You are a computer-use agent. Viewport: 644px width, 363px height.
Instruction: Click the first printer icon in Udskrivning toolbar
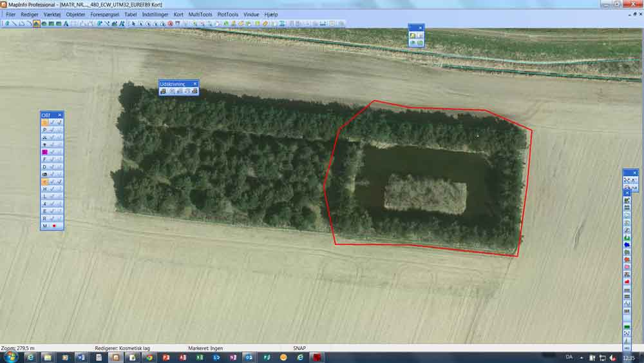point(163,92)
